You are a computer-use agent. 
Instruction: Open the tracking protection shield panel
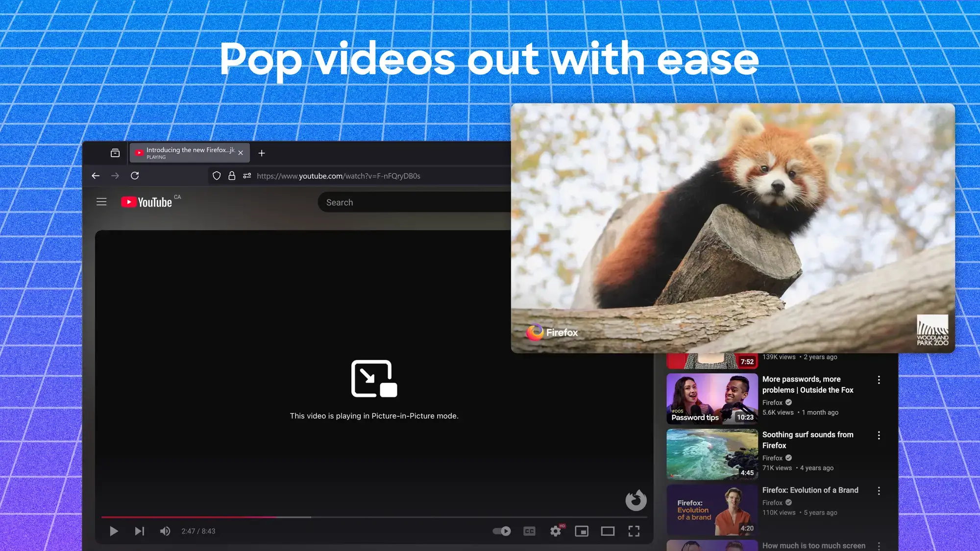(217, 175)
